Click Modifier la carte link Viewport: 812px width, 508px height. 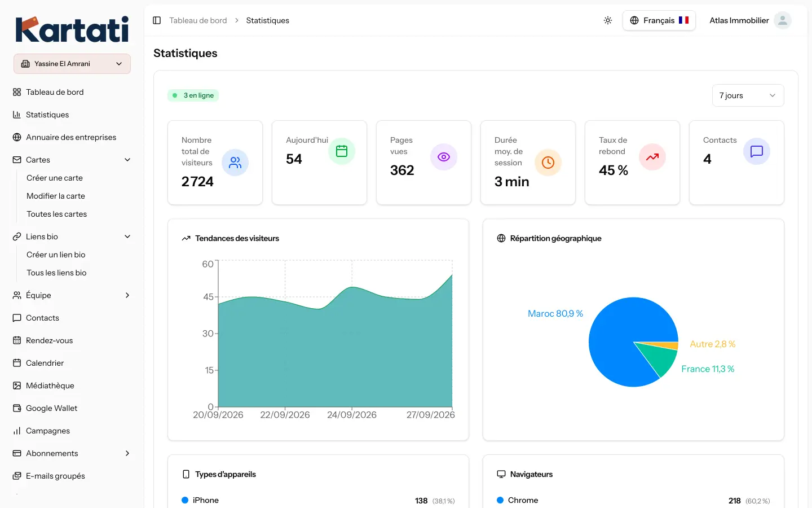coord(56,196)
